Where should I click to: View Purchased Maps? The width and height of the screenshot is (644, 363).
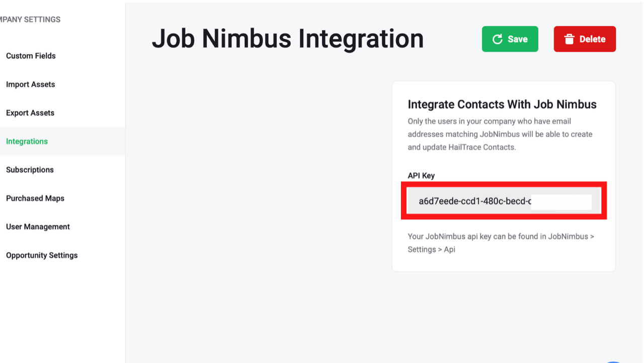click(35, 198)
